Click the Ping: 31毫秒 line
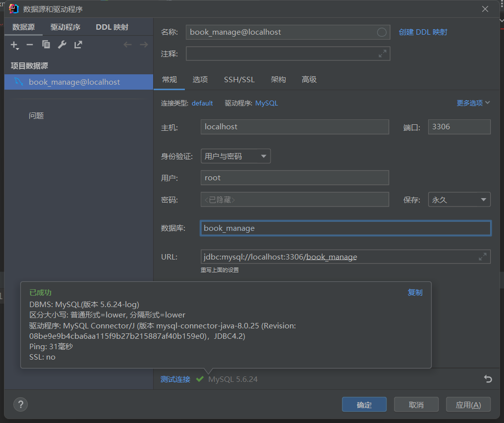Viewport: 504px width, 423px height. coord(51,346)
